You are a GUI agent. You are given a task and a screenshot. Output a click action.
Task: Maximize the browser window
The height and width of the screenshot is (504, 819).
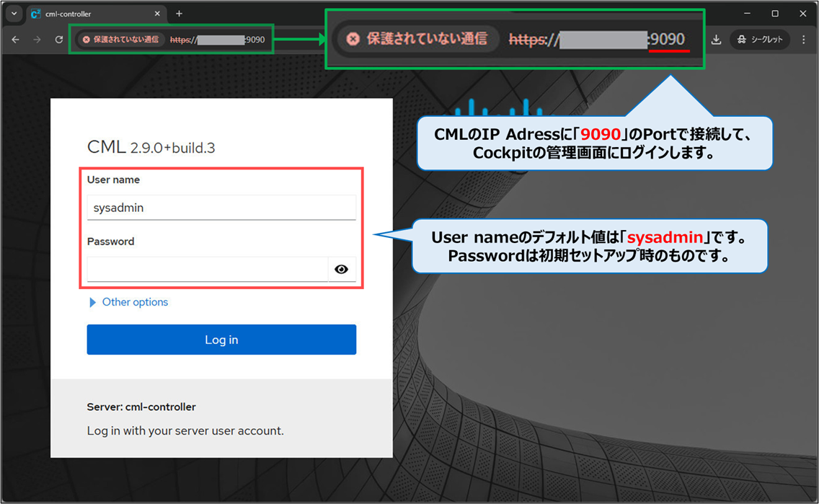(775, 14)
